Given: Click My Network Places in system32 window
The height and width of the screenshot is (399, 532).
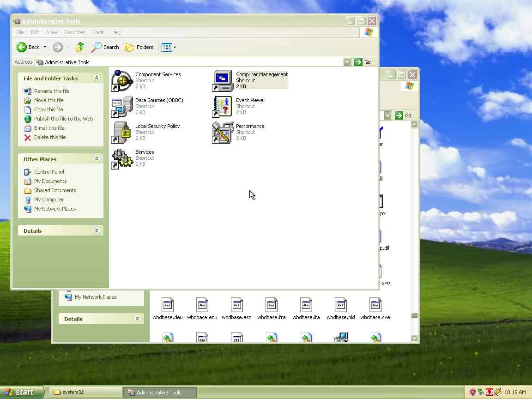Looking at the screenshot, I should [x=95, y=297].
